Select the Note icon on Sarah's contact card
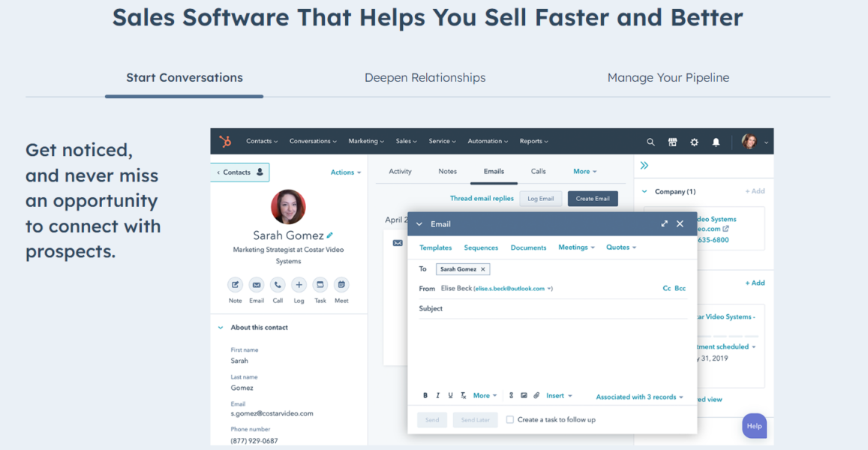The height and width of the screenshot is (450, 868). click(235, 285)
